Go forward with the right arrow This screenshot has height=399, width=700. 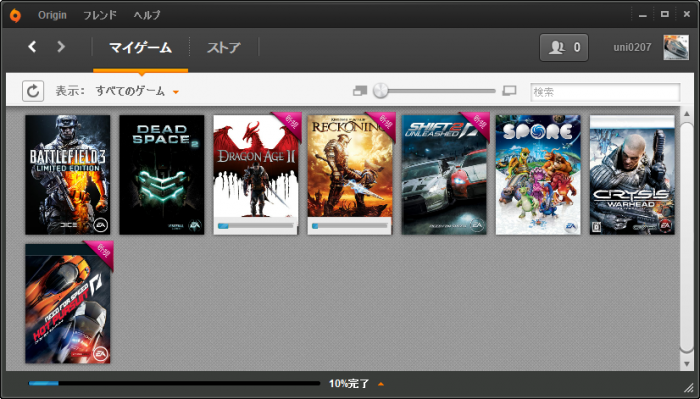[x=61, y=46]
